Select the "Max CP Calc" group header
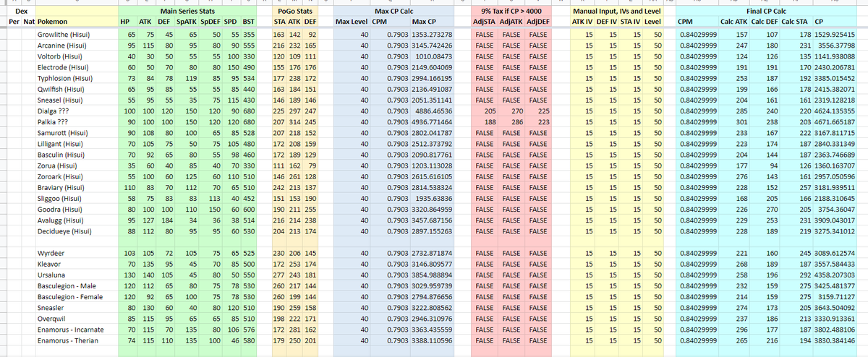 (395, 12)
